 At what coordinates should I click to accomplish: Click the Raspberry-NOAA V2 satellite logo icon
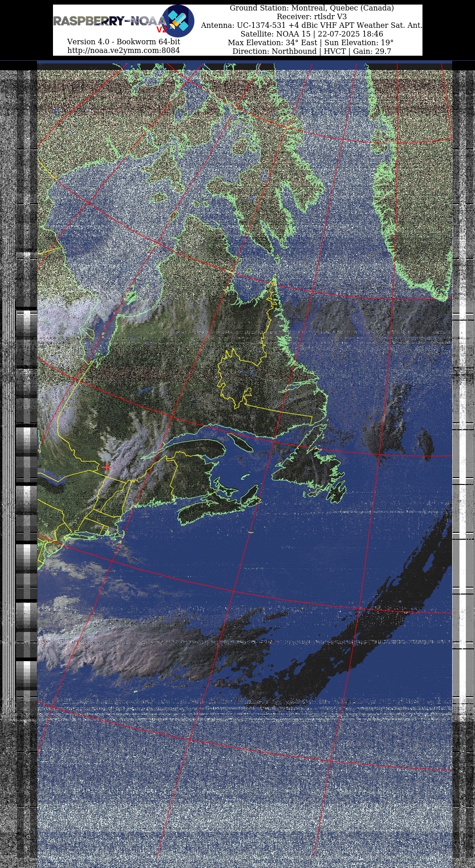click(178, 21)
